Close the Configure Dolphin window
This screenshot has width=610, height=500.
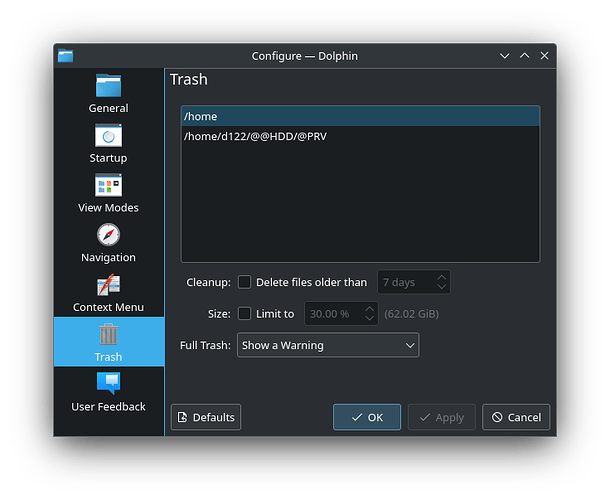click(x=544, y=56)
